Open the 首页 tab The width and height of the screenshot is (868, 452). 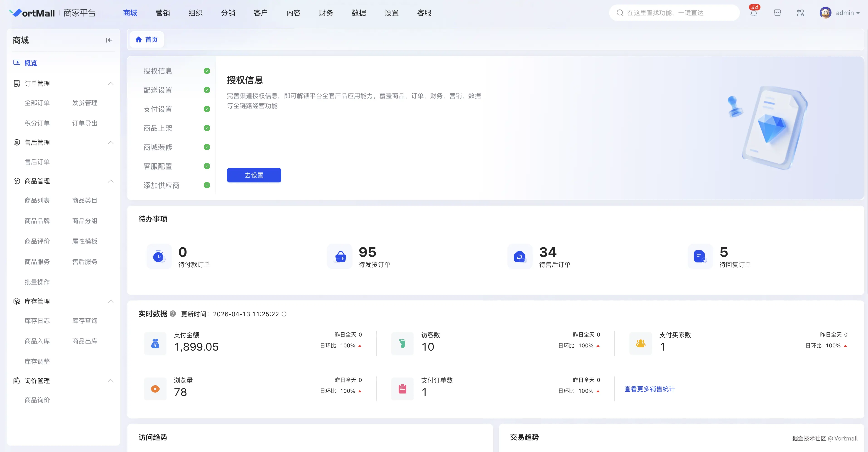[147, 40]
